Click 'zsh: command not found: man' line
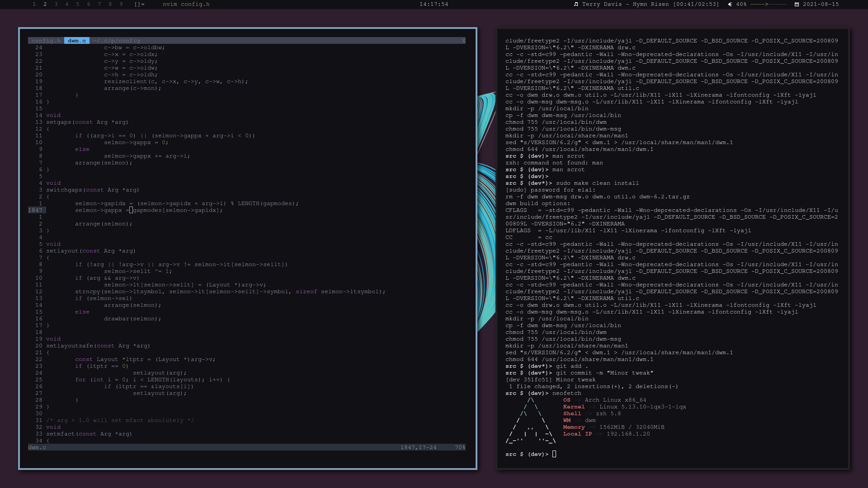 pyautogui.click(x=554, y=163)
